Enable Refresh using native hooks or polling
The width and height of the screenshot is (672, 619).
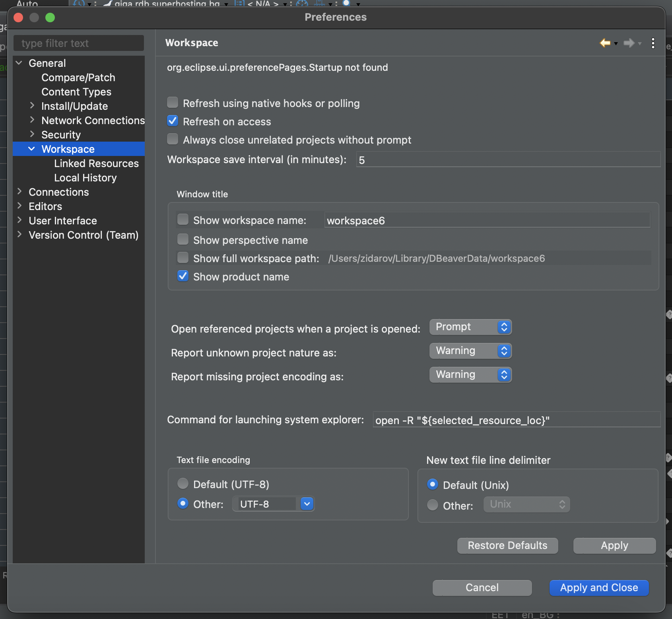click(x=173, y=103)
